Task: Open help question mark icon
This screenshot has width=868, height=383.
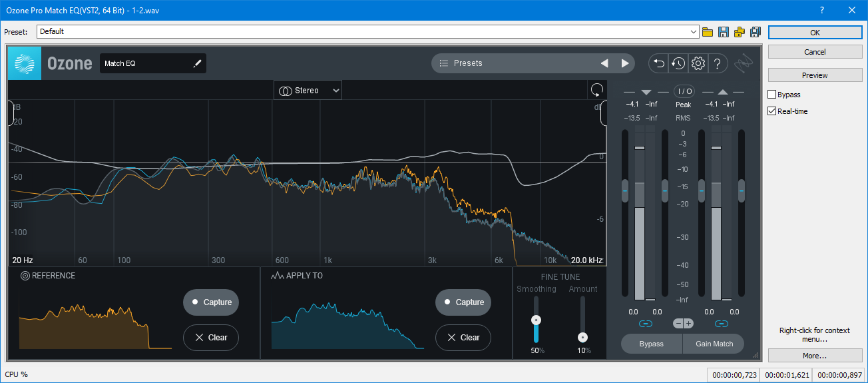Action: [x=717, y=63]
